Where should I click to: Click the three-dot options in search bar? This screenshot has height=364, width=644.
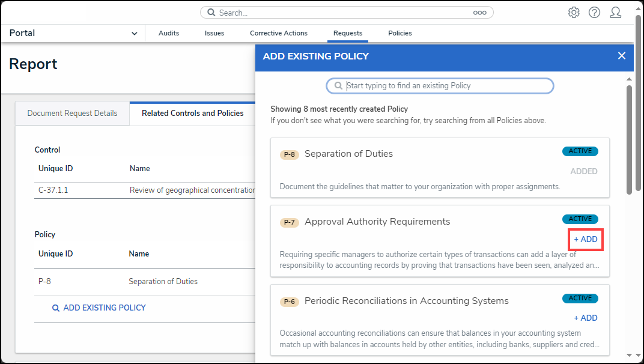point(479,13)
